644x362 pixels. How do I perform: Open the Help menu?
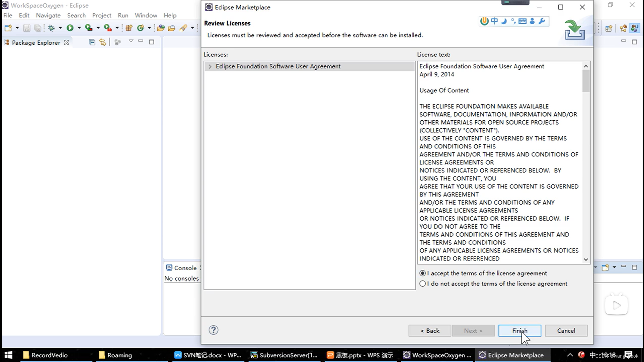tap(170, 15)
